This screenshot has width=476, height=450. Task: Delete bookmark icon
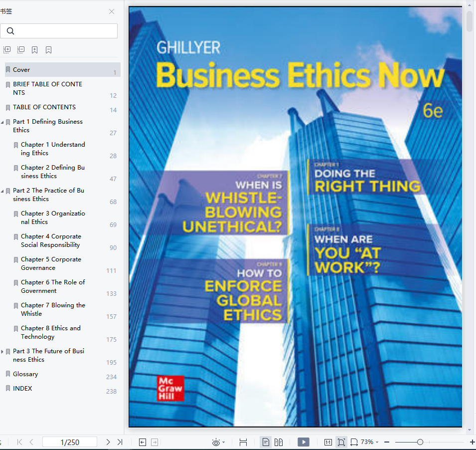pyautogui.click(x=48, y=50)
